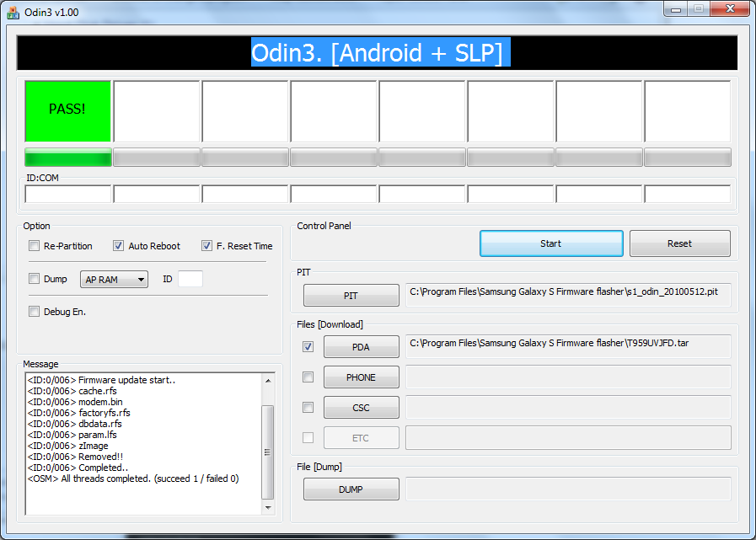
Task: Click the DUMP button
Action: [x=351, y=489]
